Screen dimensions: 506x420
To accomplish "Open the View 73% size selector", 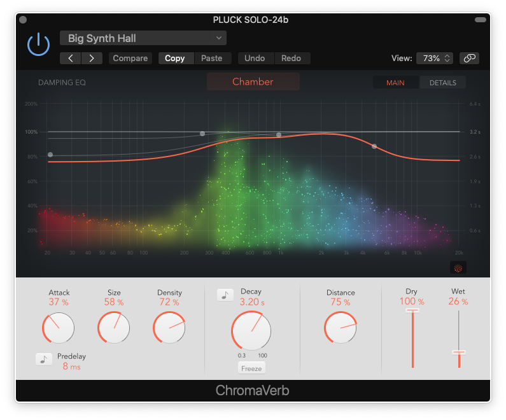I will (435, 58).
